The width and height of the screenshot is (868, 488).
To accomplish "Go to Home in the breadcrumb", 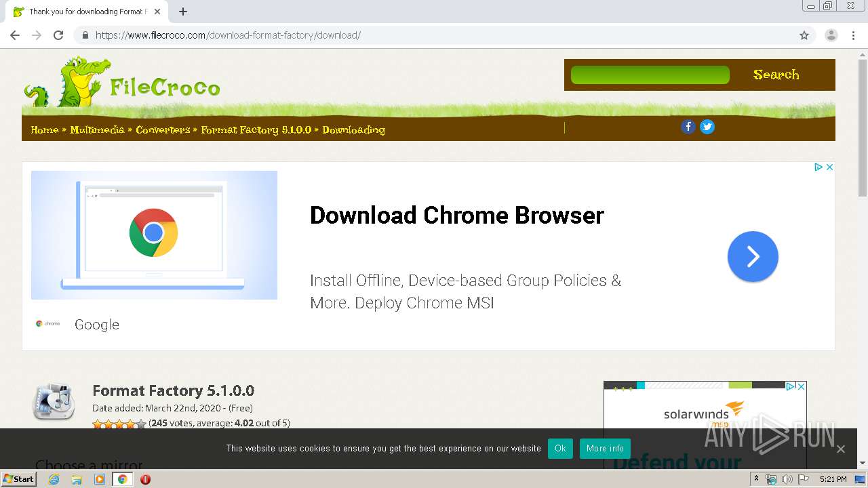I will click(x=45, y=129).
